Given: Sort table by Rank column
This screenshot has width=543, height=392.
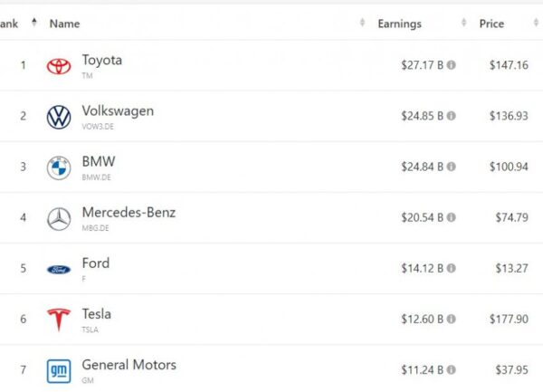Looking at the screenshot, I should click(9, 24).
